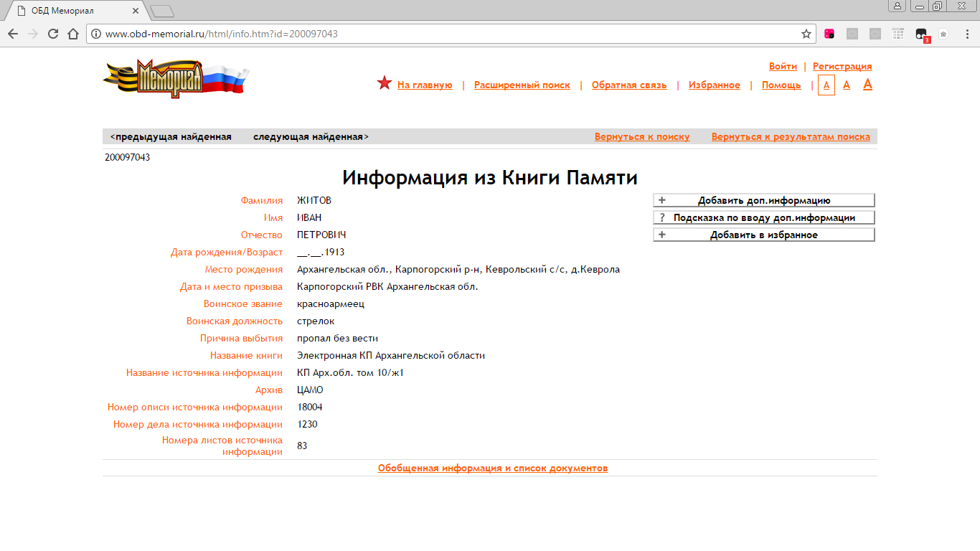Click the Войти link
980x551 pixels.
point(783,67)
